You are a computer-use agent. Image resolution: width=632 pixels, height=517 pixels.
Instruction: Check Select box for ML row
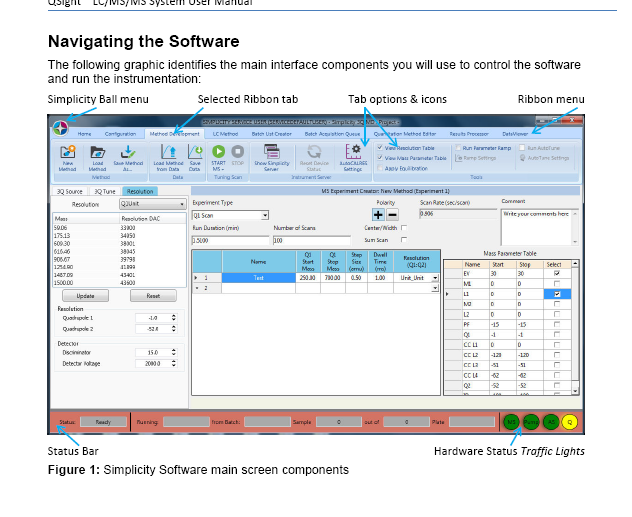pos(557,284)
